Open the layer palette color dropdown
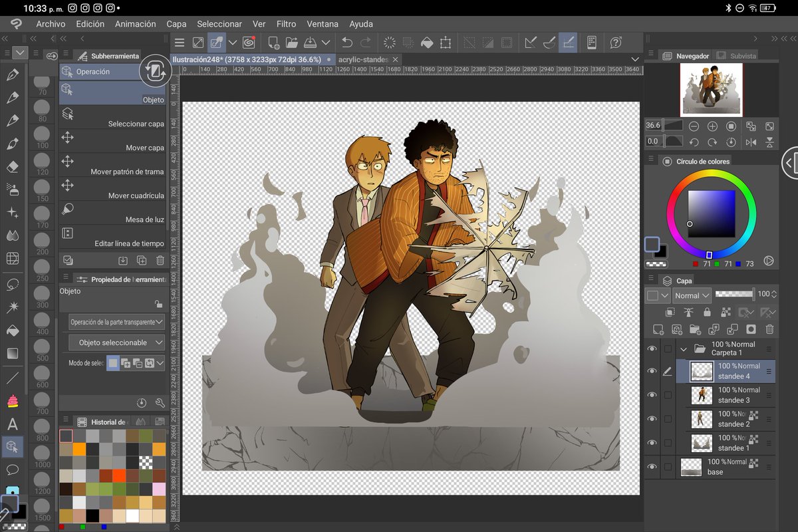798x532 pixels. click(658, 295)
